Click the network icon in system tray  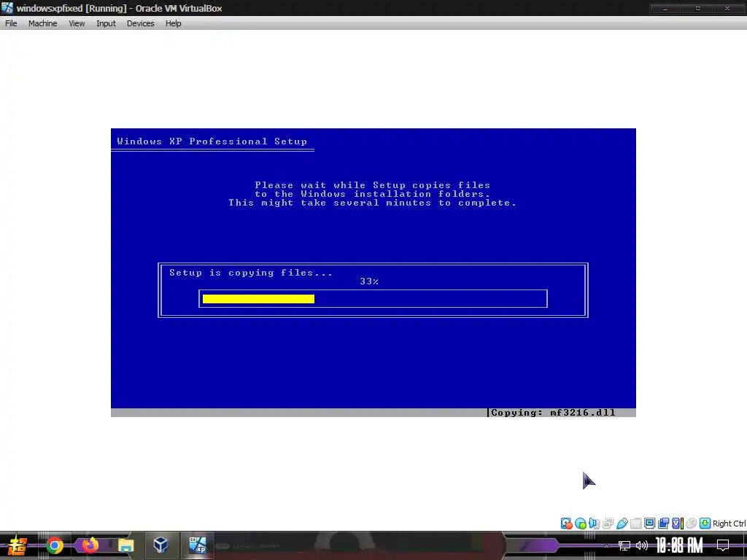click(x=624, y=545)
